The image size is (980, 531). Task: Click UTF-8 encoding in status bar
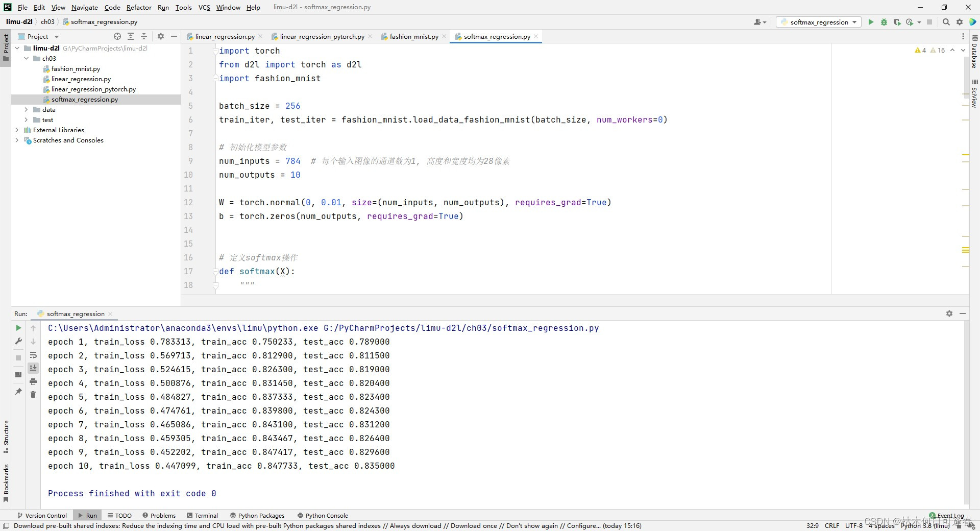pos(853,525)
